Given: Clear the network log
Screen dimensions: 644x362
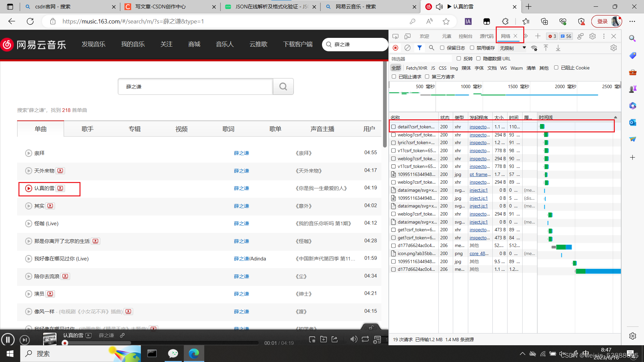Looking at the screenshot, I should (x=408, y=48).
